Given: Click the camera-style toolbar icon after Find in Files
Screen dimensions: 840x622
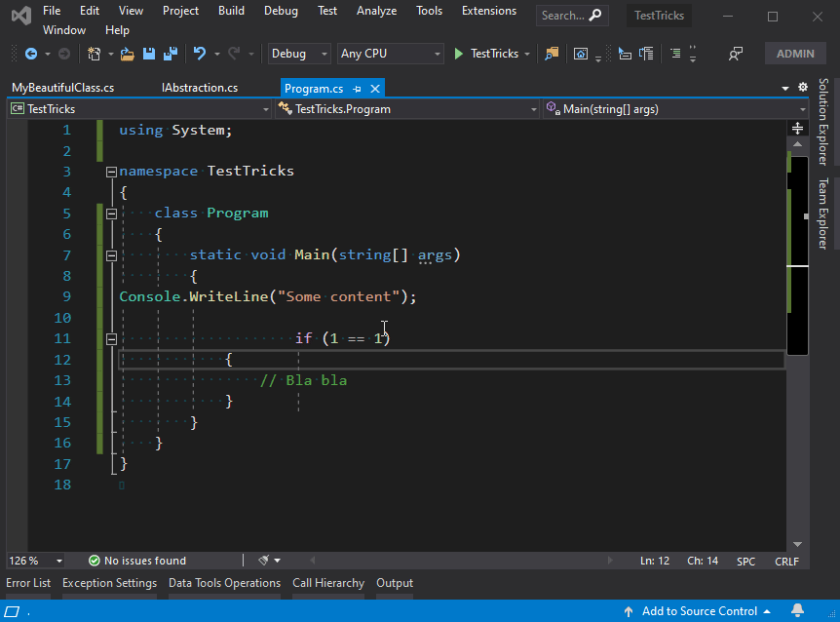Looking at the screenshot, I should point(581,54).
